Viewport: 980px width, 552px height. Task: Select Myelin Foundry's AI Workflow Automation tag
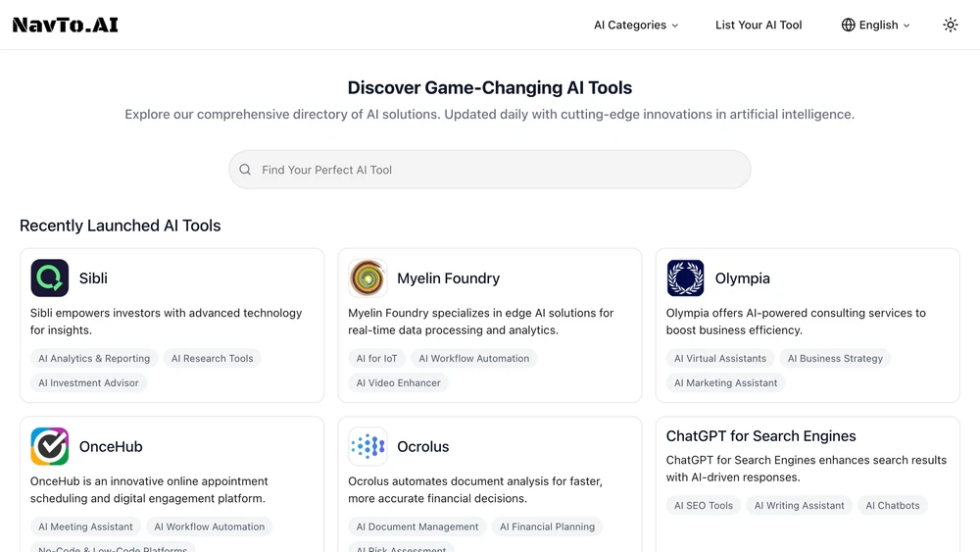[x=473, y=358]
